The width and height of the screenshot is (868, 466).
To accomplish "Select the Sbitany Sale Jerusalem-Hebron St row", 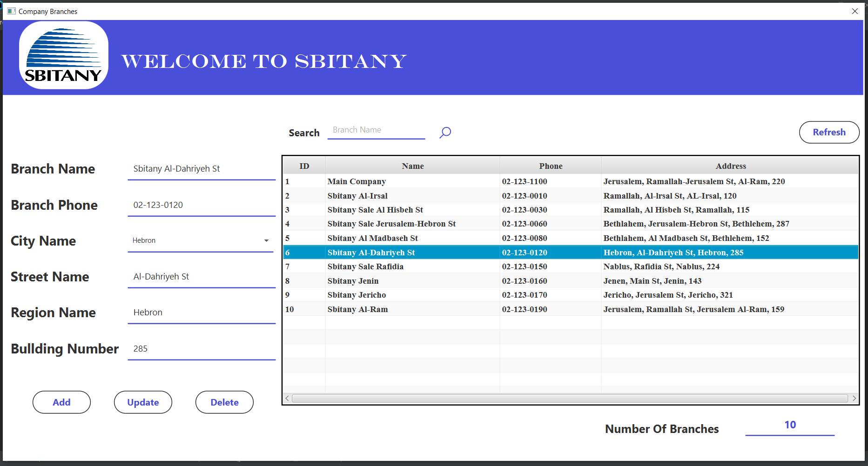I will [571, 224].
